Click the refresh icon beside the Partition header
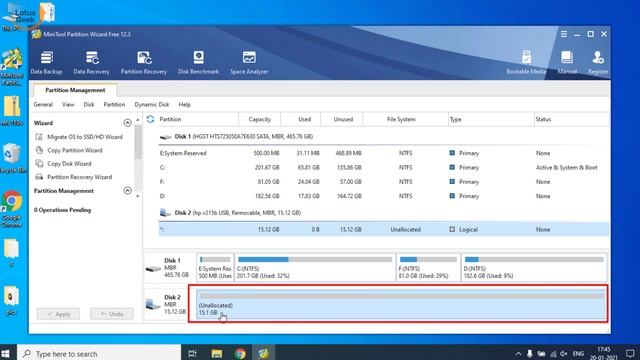 coord(150,119)
